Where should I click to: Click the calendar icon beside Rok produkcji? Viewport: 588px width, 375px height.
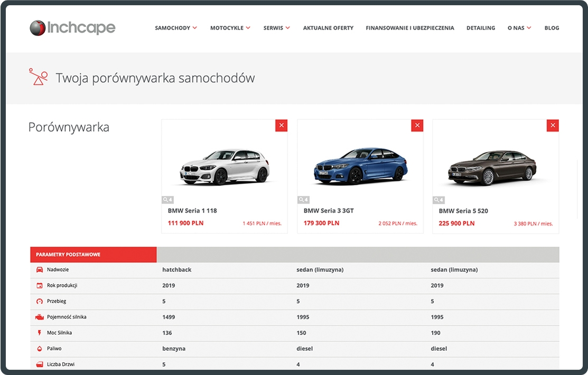point(39,285)
